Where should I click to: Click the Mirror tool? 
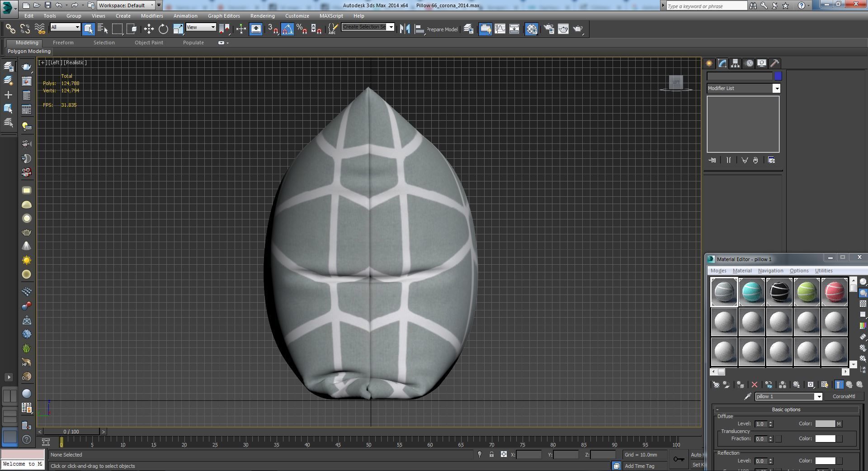coord(405,29)
